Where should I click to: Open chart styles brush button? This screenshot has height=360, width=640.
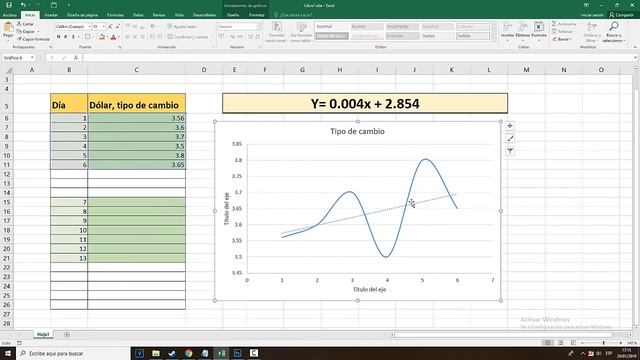[x=510, y=138]
